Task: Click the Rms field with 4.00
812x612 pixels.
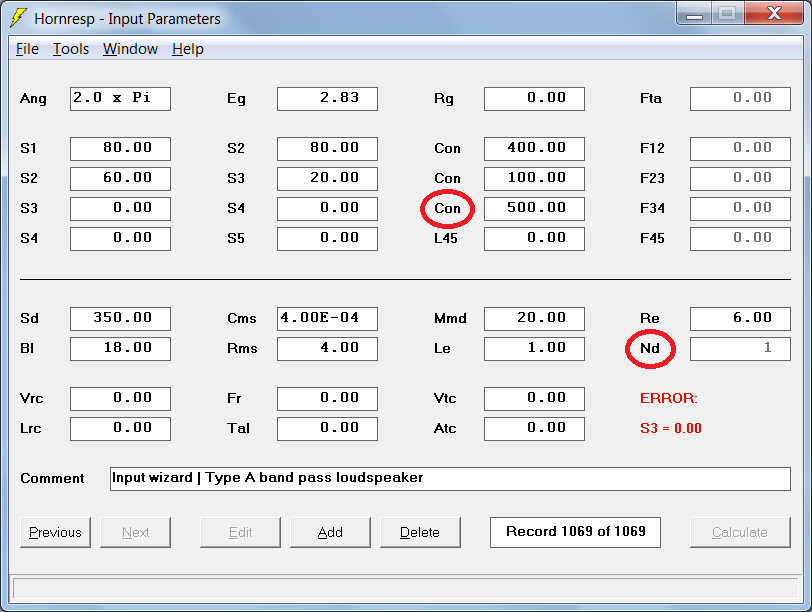Action: [327, 349]
